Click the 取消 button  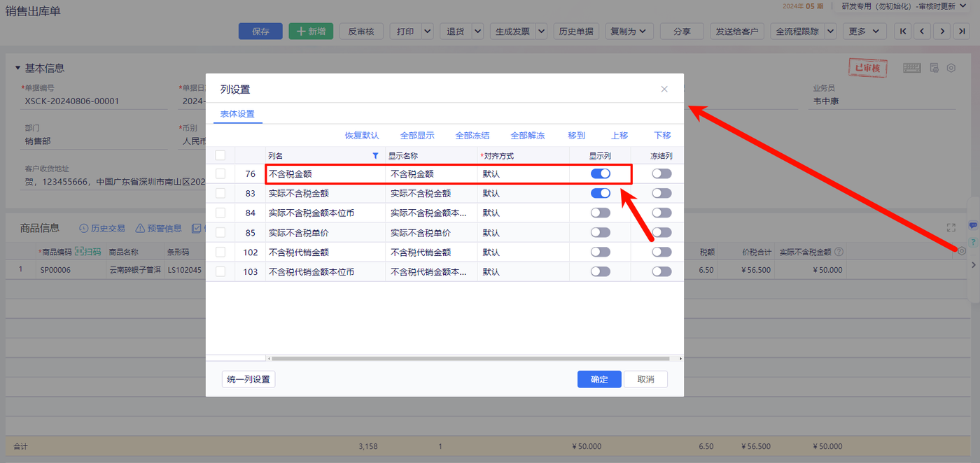pos(645,379)
